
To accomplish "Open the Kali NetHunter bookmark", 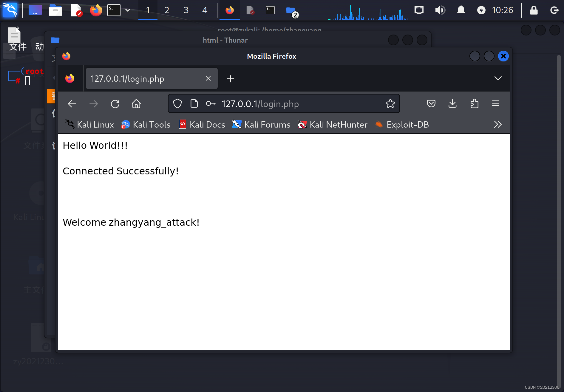I will [332, 125].
